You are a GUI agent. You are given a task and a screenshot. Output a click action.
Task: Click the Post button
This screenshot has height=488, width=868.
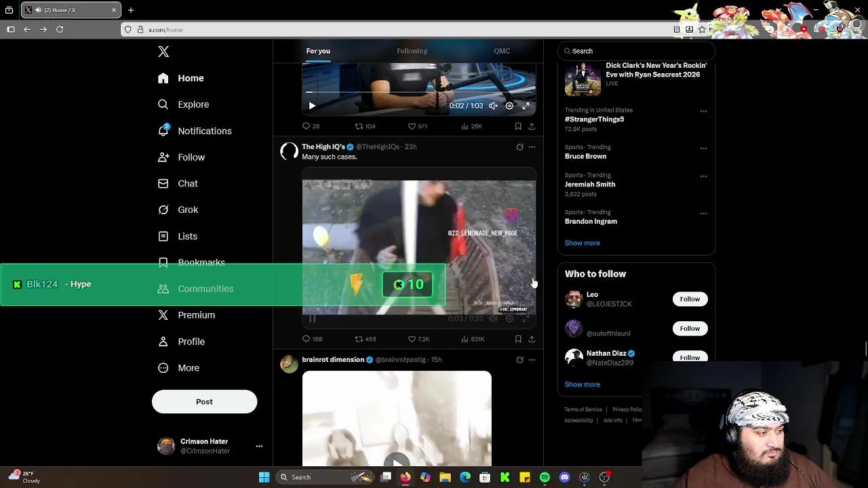click(x=204, y=402)
